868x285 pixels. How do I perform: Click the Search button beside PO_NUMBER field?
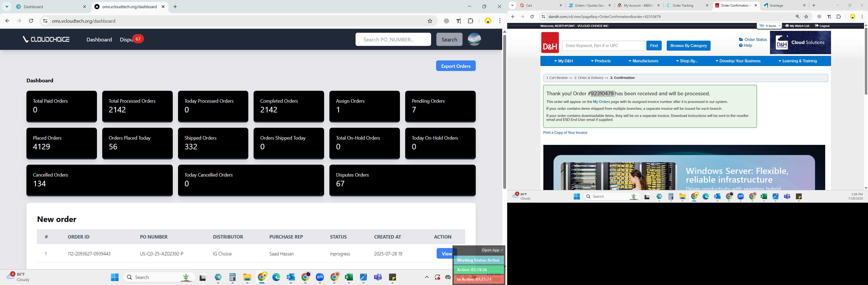(x=449, y=39)
